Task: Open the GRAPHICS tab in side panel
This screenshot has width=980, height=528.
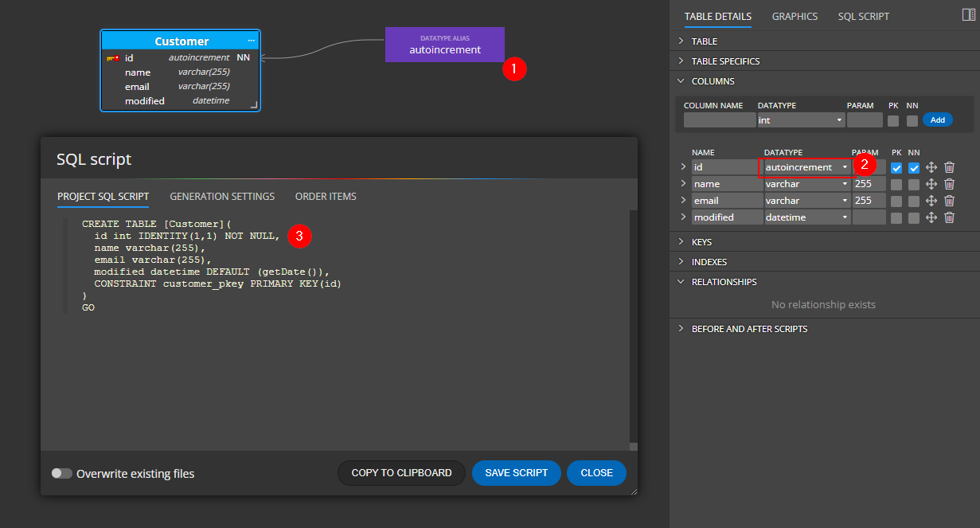Action: 795,17
